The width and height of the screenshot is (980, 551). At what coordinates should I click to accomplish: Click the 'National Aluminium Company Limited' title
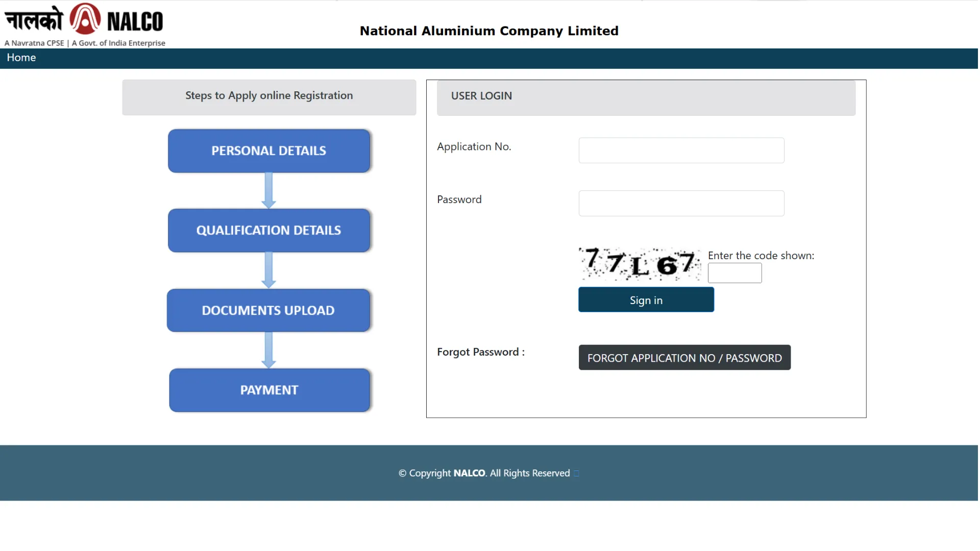point(489,31)
